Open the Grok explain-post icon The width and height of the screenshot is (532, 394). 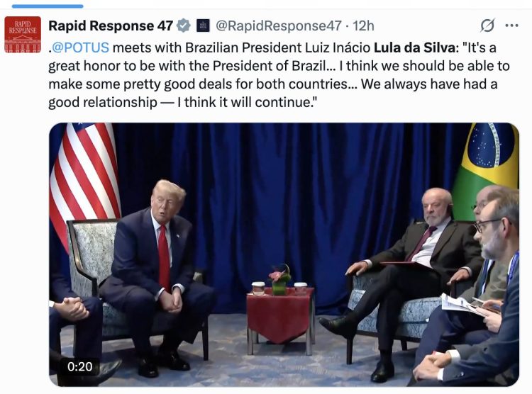(487, 26)
